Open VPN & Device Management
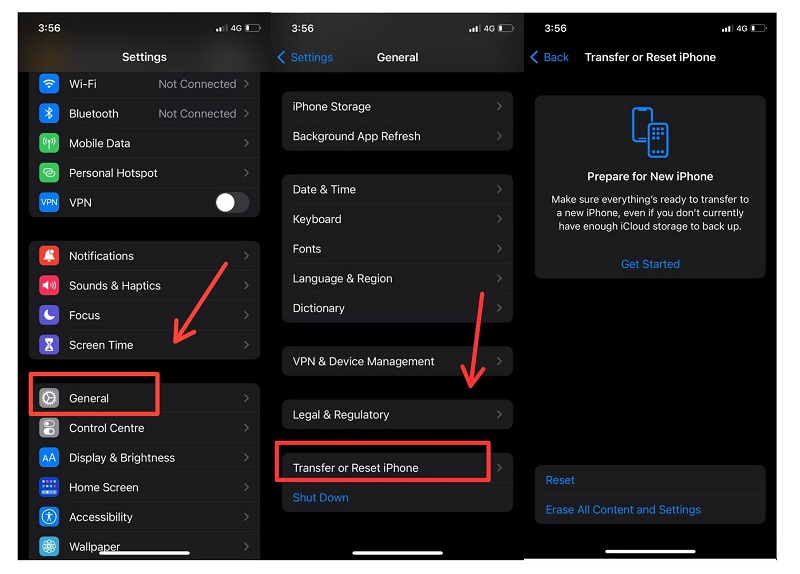 397,361
